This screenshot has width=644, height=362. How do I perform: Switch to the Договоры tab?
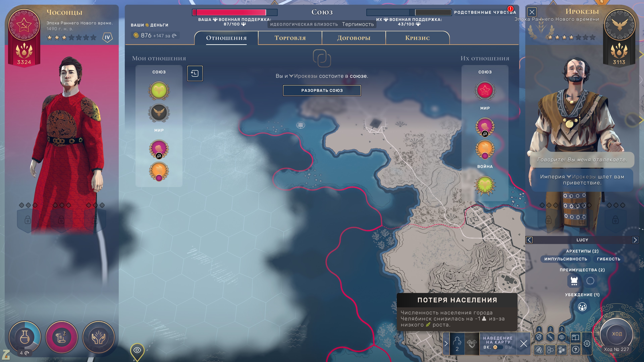[354, 38]
